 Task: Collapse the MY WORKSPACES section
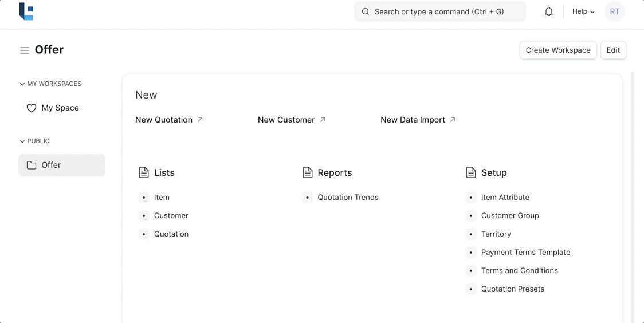tap(22, 84)
